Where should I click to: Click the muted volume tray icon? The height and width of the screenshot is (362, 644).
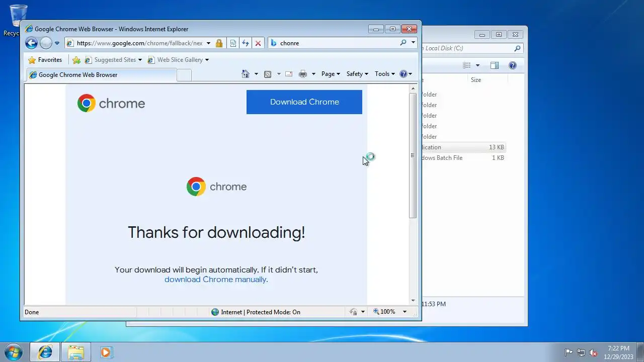[x=593, y=353]
